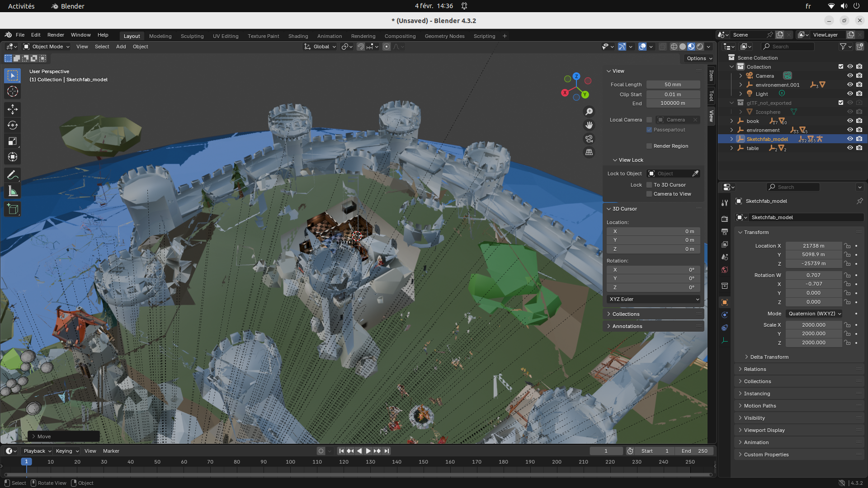Image resolution: width=868 pixels, height=488 pixels.
Task: Choose the Scale tool
Action: coord(13,141)
